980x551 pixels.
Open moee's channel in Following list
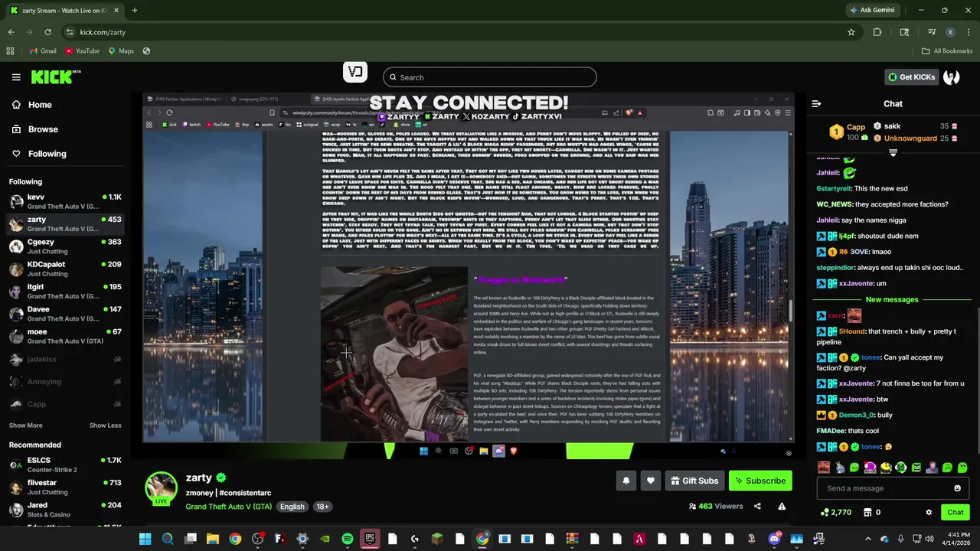[65, 336]
